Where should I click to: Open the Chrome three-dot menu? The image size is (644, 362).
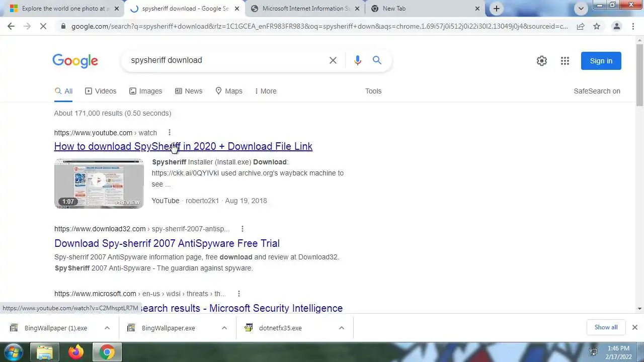[x=633, y=26]
